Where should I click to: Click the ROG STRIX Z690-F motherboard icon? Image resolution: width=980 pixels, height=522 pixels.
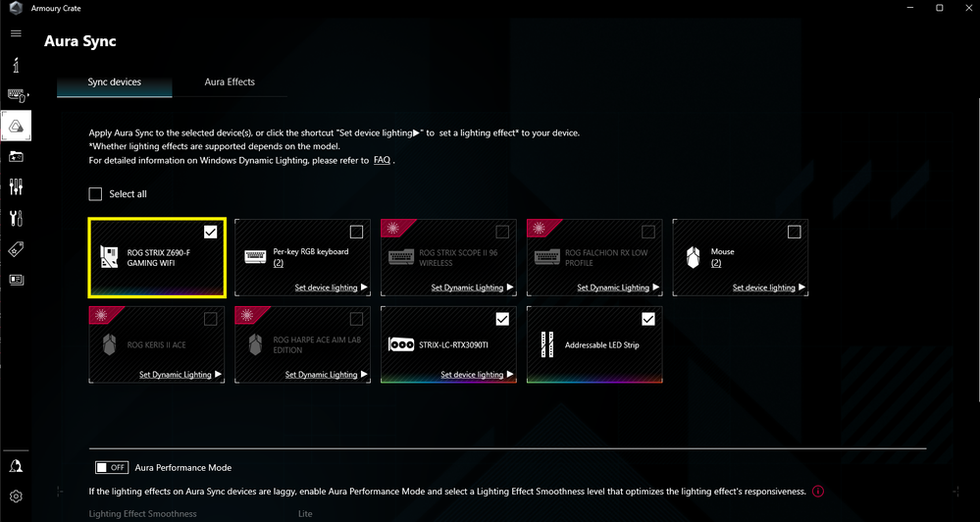(109, 257)
